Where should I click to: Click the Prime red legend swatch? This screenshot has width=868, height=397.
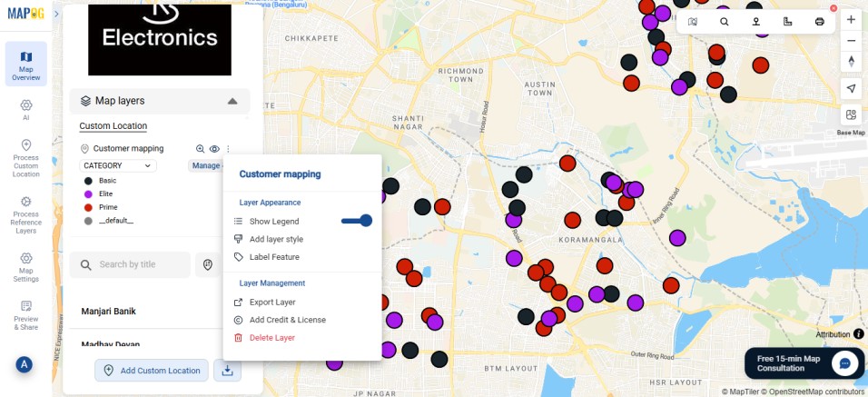(88, 207)
